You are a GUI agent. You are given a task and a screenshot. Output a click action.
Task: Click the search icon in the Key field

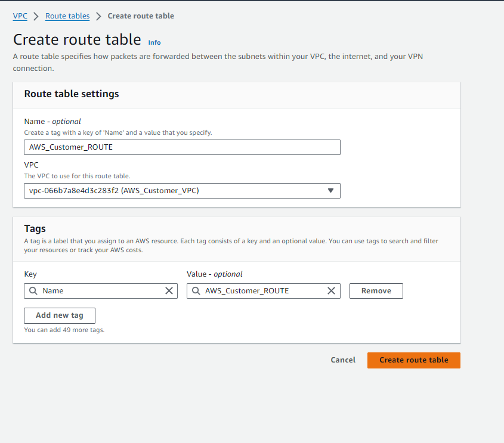coord(33,291)
